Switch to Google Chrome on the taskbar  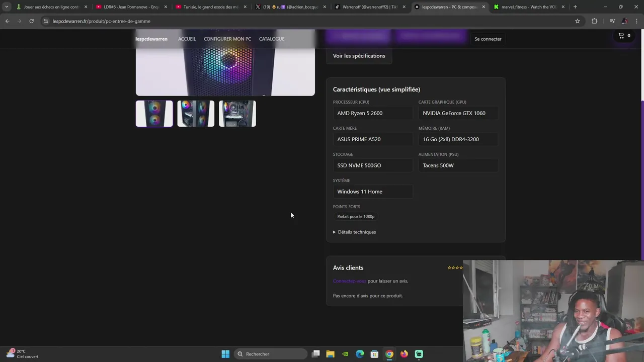pos(389,354)
